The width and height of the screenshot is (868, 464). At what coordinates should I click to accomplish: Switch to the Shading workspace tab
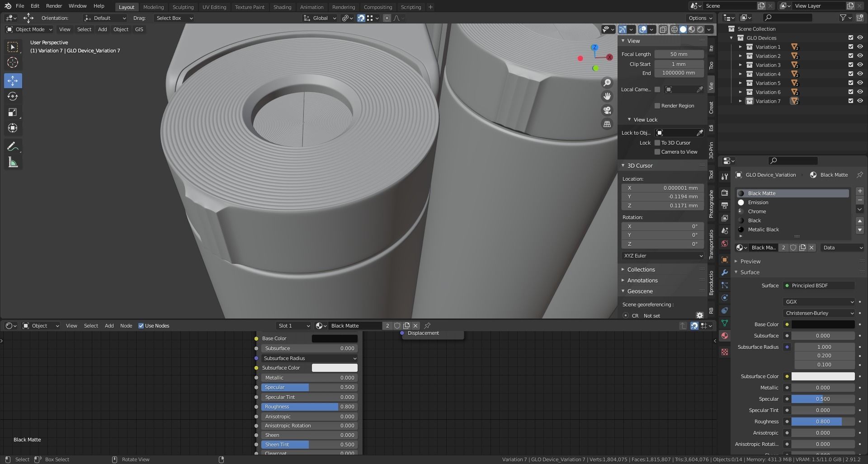(x=282, y=7)
